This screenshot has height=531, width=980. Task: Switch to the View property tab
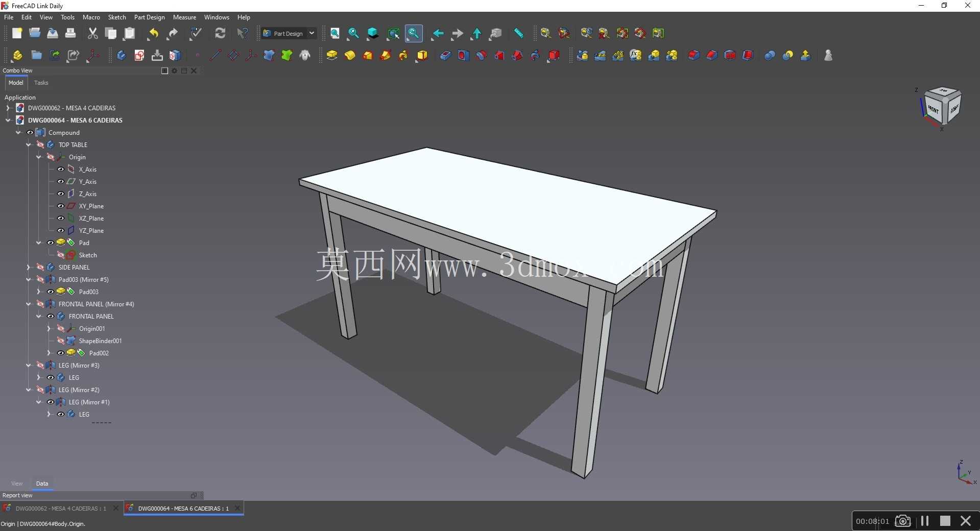17,484
